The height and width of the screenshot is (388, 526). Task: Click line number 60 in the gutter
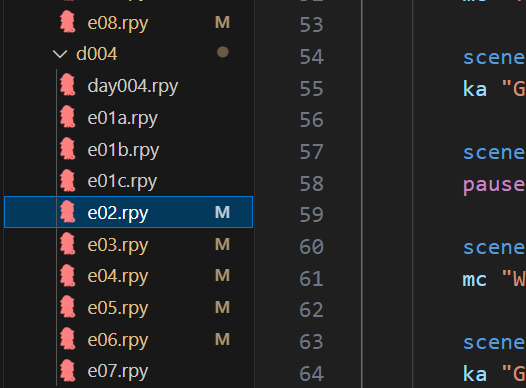click(x=312, y=247)
